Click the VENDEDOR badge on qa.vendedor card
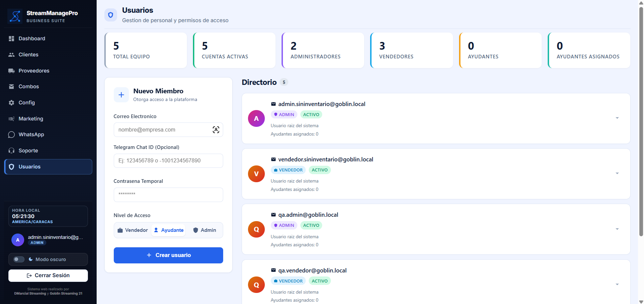 pyautogui.click(x=288, y=281)
